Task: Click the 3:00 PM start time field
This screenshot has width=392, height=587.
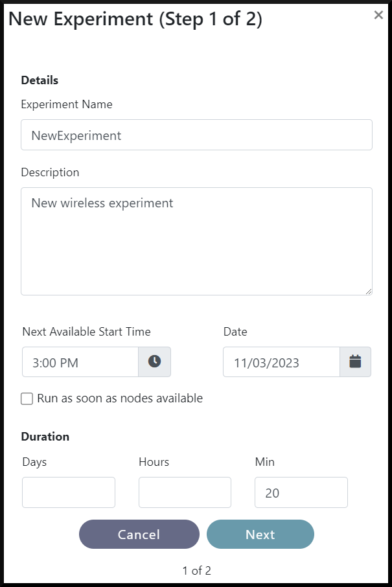Action: coord(80,362)
